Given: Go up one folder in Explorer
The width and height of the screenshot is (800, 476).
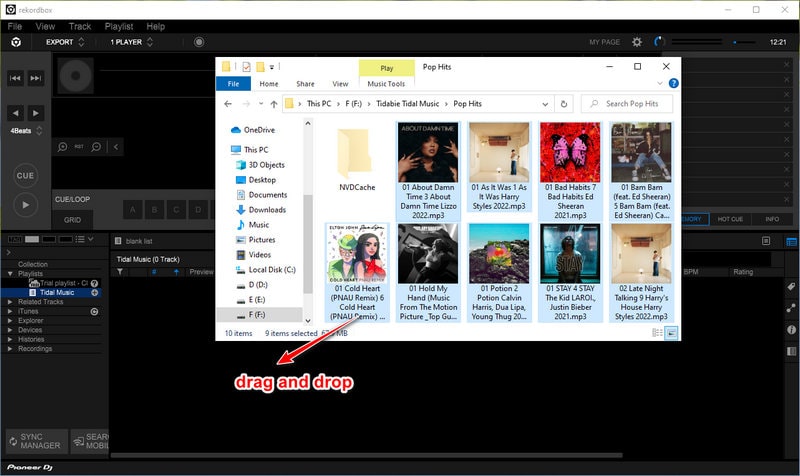Looking at the screenshot, I should click(274, 104).
